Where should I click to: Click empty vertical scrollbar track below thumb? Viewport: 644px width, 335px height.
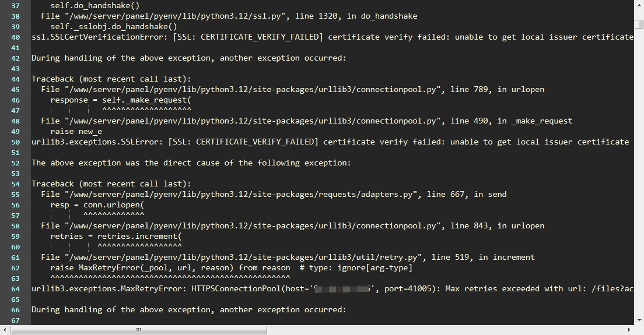point(639,172)
